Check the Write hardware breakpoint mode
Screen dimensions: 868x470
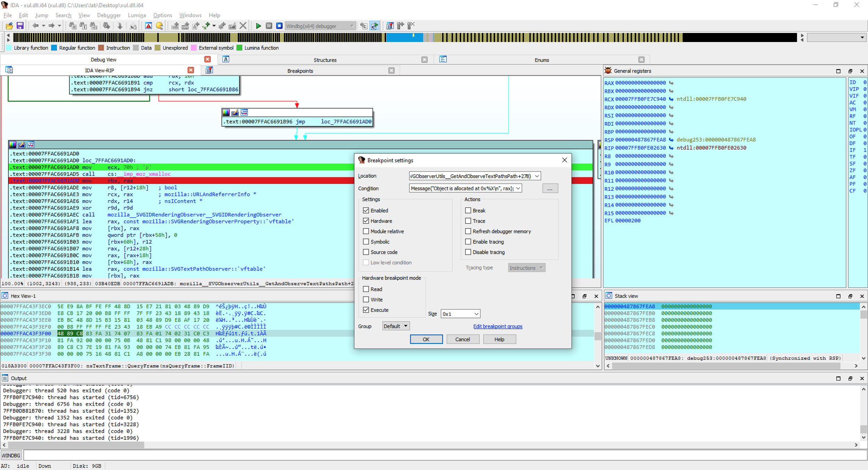[x=366, y=300]
